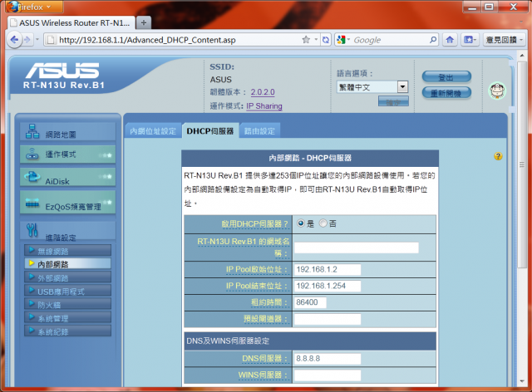Click the IP Pool ending address field
Screen dimensions: 532x392
pos(328,286)
